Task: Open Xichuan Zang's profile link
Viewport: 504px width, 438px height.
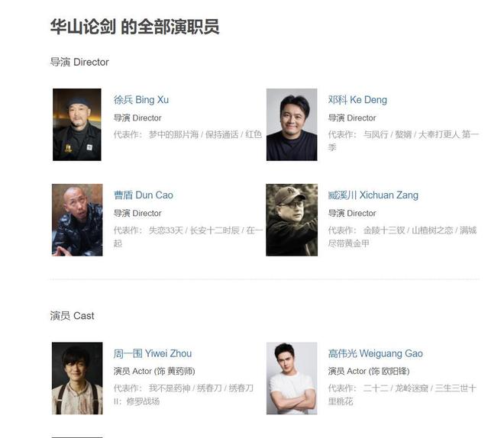Action: pos(373,195)
